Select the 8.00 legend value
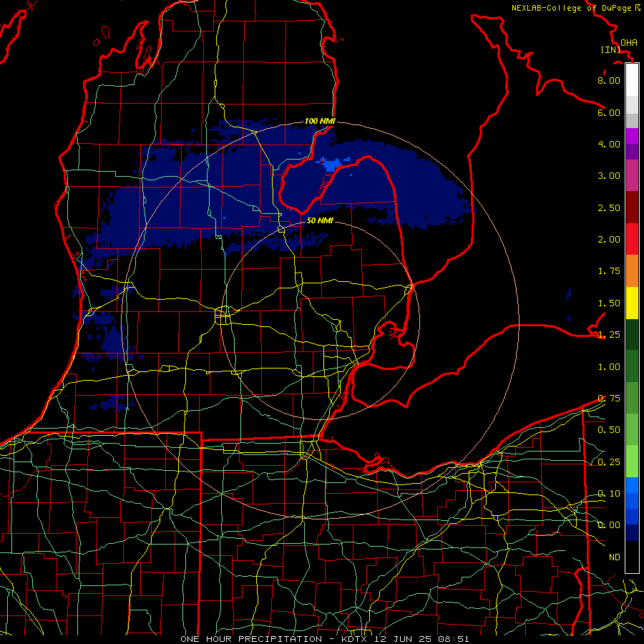Image resolution: width=644 pixels, height=644 pixels. (609, 80)
